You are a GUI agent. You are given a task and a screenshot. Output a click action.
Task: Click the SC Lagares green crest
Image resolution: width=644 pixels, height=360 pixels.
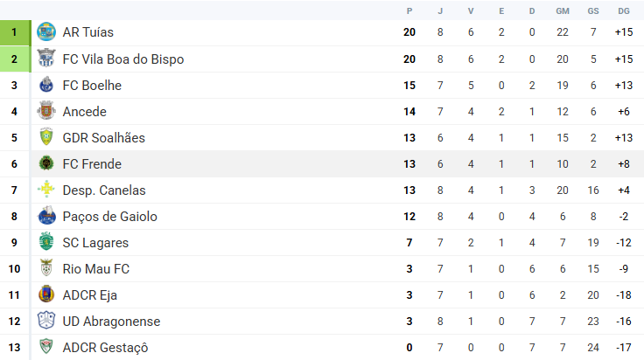[x=46, y=243]
